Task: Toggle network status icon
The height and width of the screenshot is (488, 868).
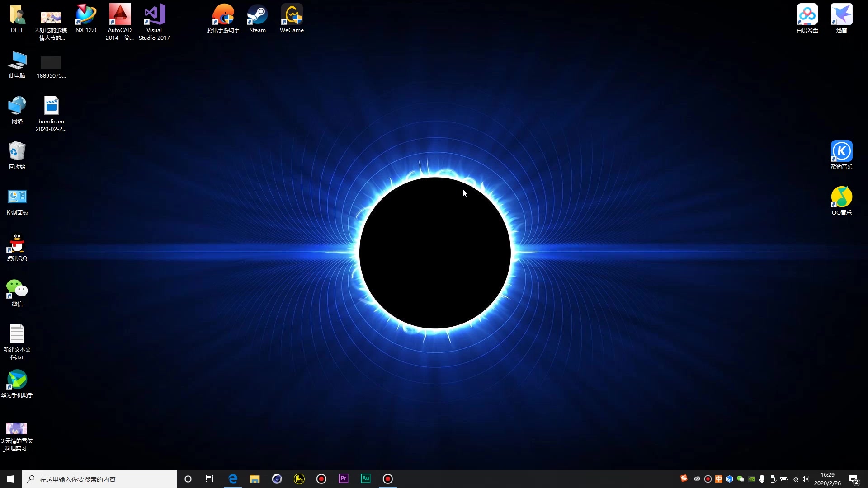Action: point(795,479)
